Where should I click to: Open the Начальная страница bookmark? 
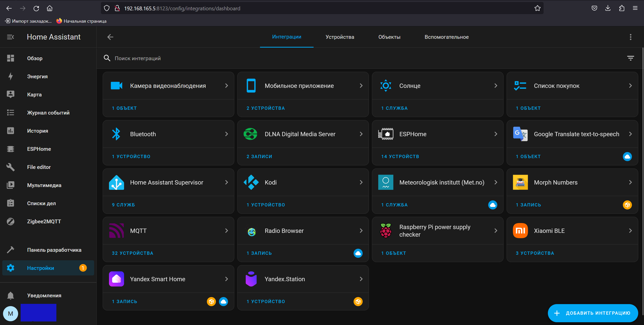point(81,21)
